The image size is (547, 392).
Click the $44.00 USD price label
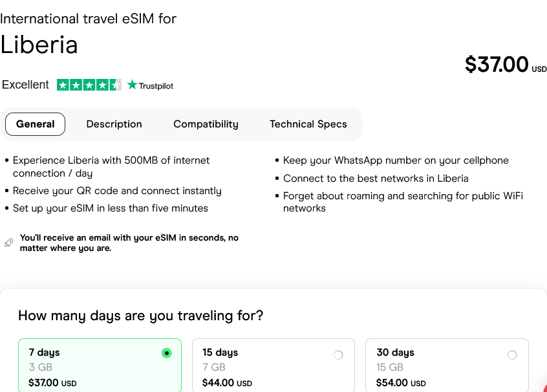coord(227,383)
